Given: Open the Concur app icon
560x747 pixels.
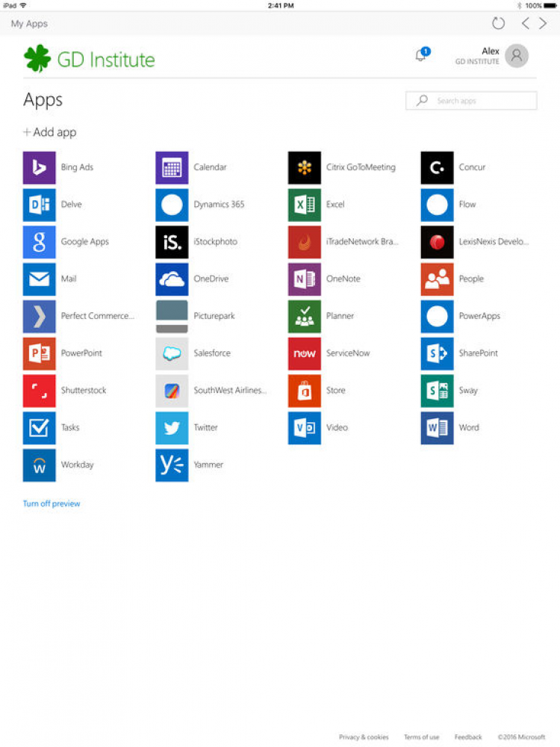Looking at the screenshot, I should click(x=437, y=167).
